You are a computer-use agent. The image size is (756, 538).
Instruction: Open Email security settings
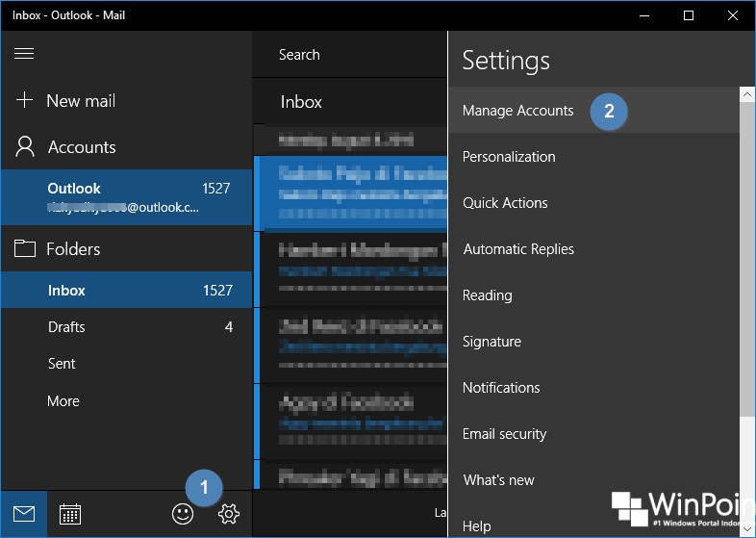pyautogui.click(x=594, y=434)
